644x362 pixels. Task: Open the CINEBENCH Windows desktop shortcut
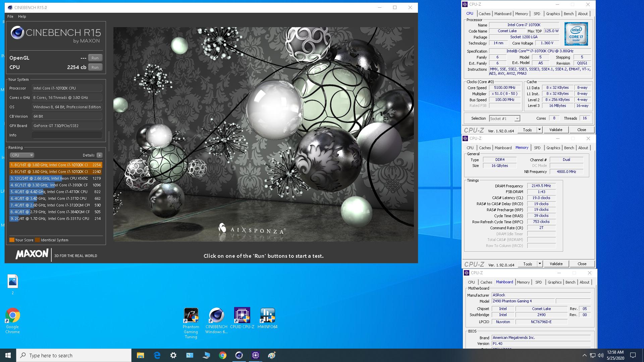point(216,316)
